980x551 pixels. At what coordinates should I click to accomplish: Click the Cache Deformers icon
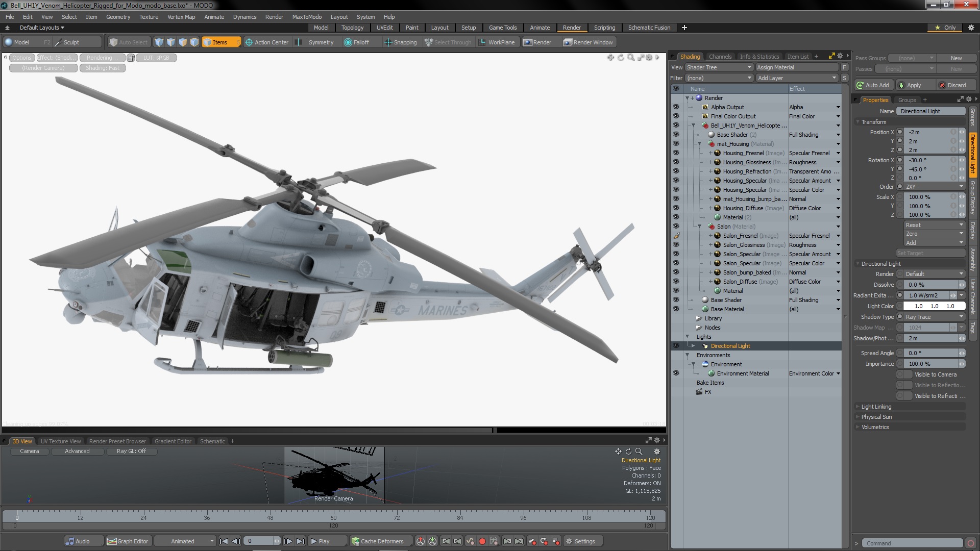coord(355,541)
